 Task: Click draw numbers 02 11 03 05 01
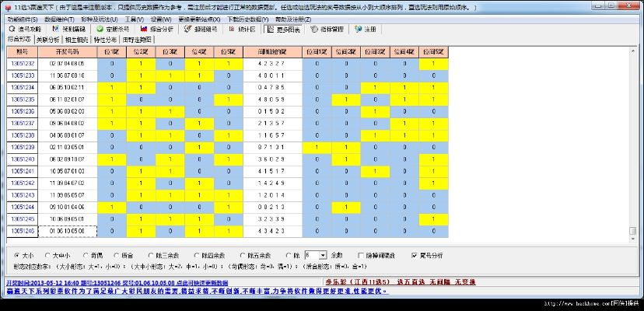(x=68, y=148)
